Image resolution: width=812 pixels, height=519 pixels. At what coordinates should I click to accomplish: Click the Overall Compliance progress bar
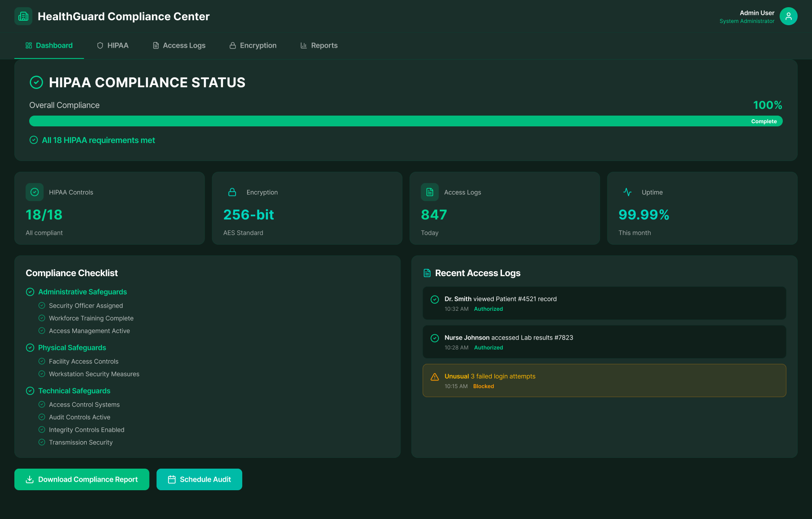[x=406, y=121]
